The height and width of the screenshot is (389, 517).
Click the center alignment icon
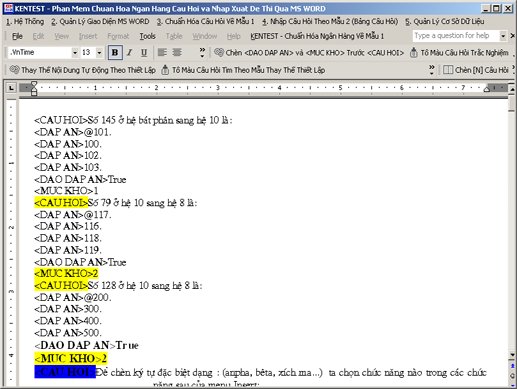click(177, 52)
